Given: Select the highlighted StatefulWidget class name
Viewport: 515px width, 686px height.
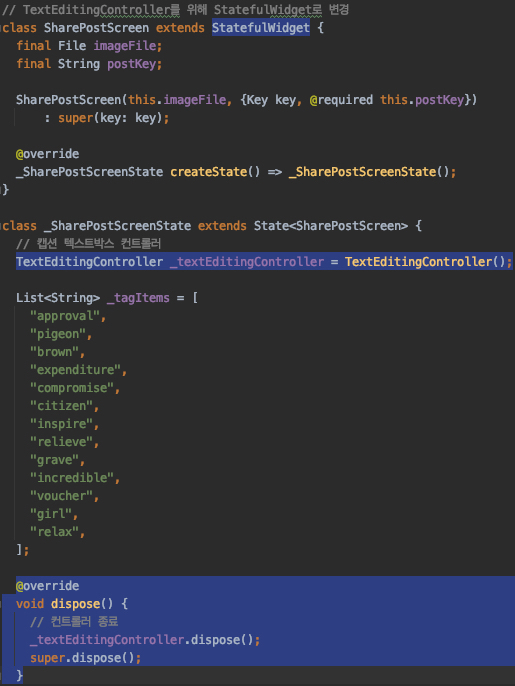Looking at the screenshot, I should (x=261, y=28).
